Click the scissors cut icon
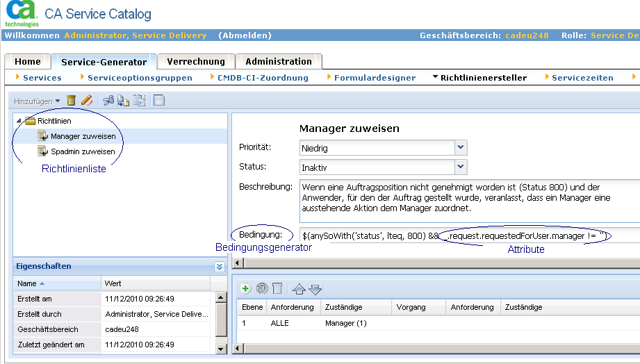 [x=108, y=101]
